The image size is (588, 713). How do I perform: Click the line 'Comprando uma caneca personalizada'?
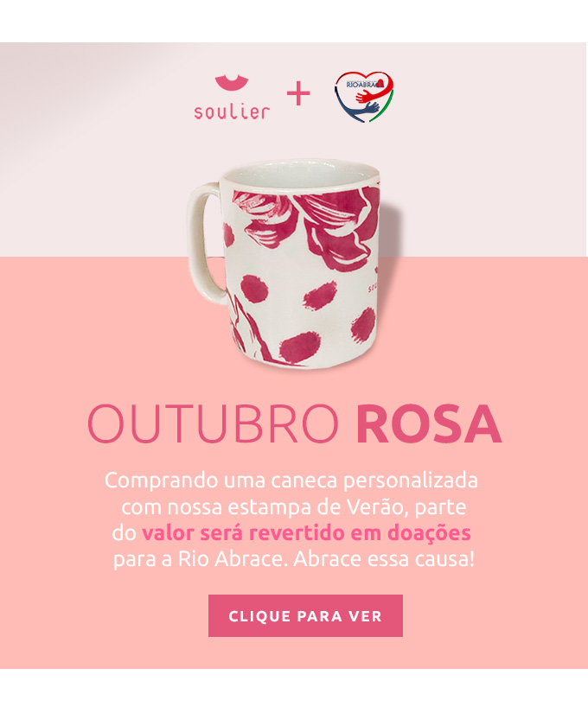[x=291, y=481]
